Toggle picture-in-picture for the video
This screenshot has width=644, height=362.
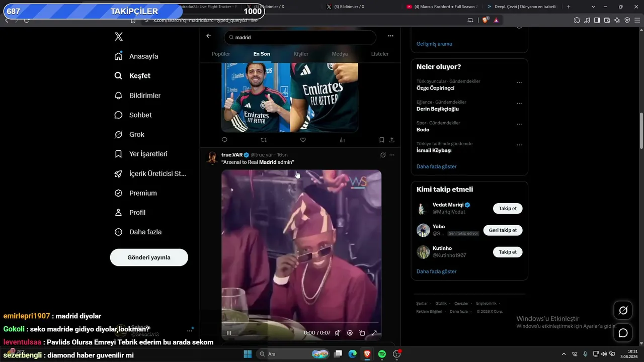coord(362,333)
